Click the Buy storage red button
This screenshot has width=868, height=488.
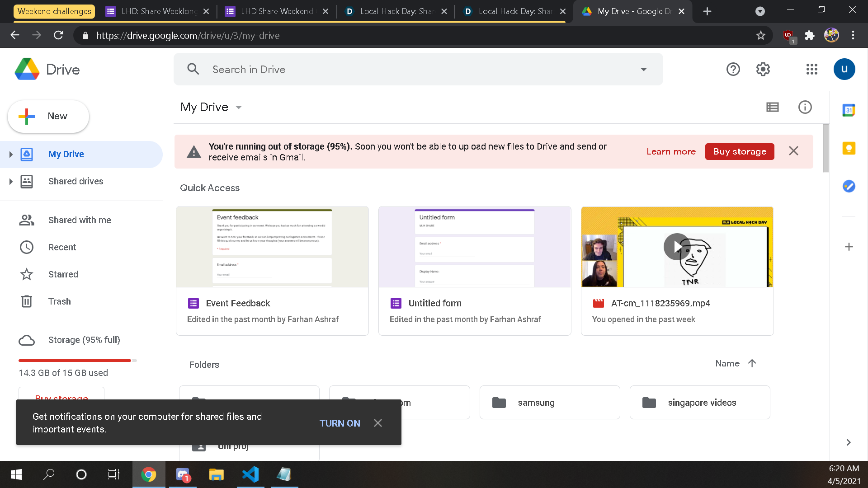pyautogui.click(x=739, y=152)
